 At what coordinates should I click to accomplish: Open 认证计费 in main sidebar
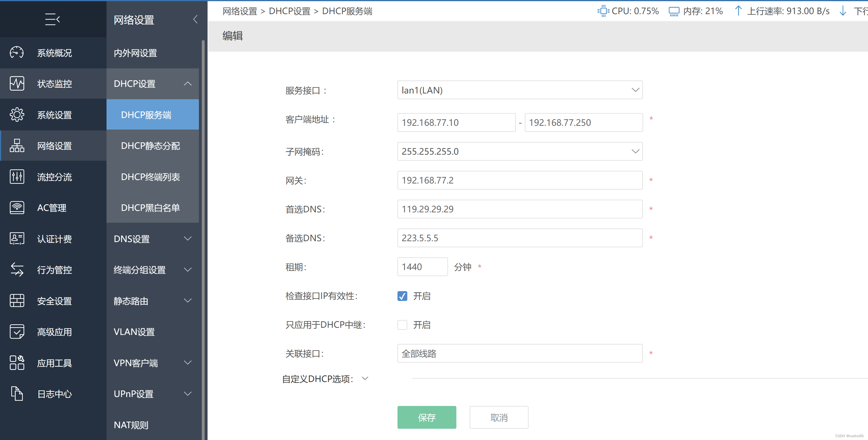tap(53, 239)
